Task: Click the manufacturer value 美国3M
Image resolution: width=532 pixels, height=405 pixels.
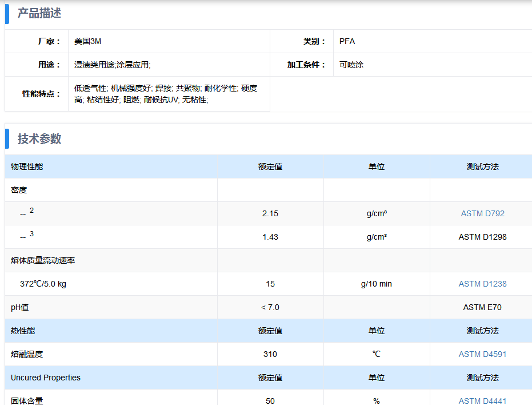Action: click(87, 41)
